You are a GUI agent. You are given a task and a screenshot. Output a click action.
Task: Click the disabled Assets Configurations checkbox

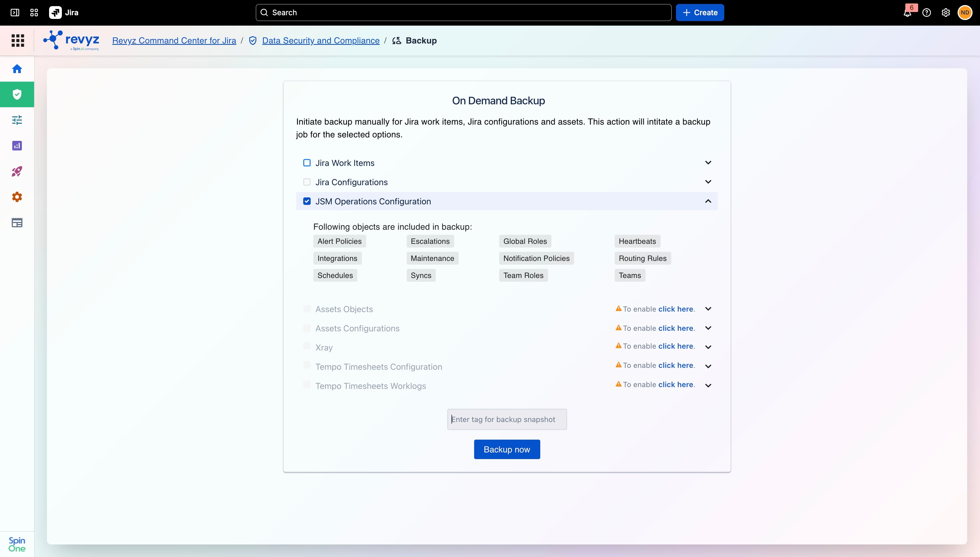307,328
